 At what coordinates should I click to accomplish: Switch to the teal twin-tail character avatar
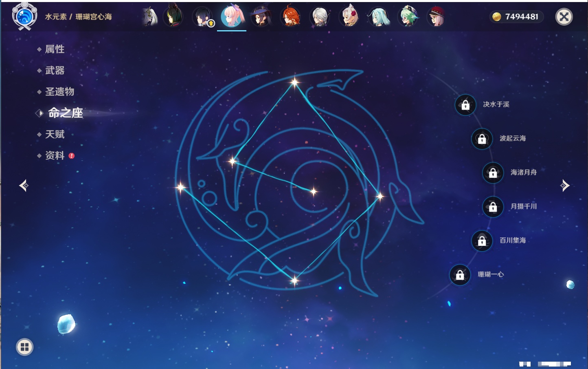(379, 17)
